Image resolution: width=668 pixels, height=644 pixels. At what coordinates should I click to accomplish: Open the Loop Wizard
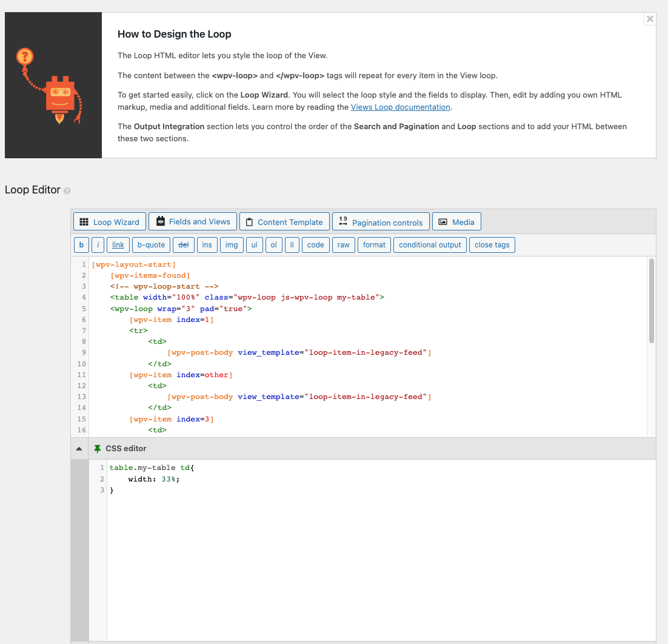tap(110, 222)
